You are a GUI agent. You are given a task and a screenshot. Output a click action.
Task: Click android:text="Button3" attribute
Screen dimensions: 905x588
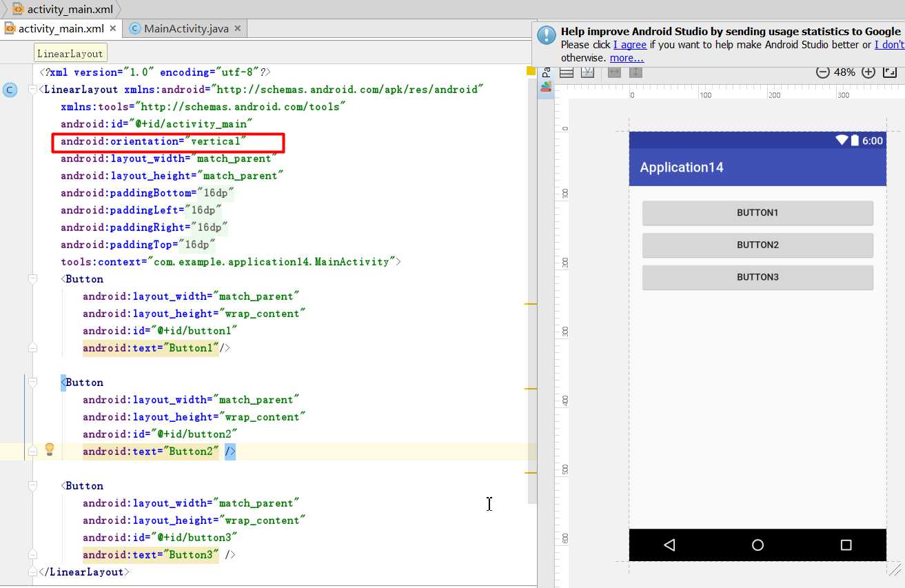150,555
